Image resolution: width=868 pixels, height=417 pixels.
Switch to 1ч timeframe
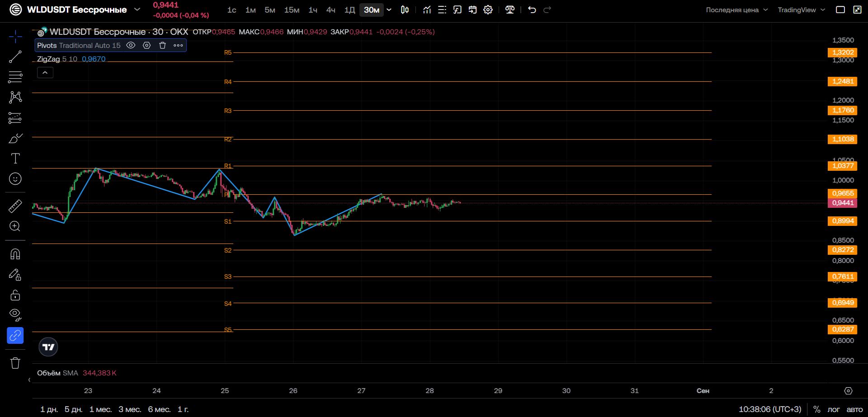313,10
